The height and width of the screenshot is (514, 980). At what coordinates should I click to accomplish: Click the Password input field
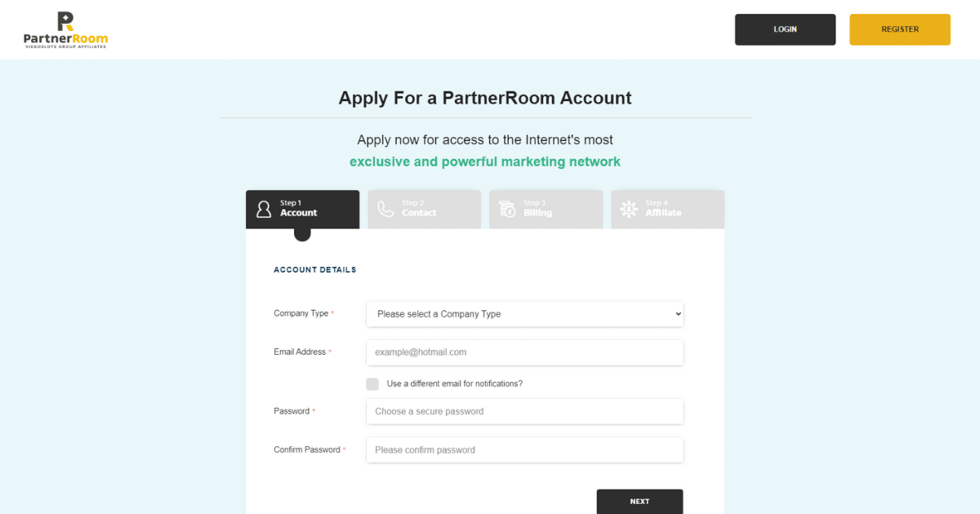(524, 411)
